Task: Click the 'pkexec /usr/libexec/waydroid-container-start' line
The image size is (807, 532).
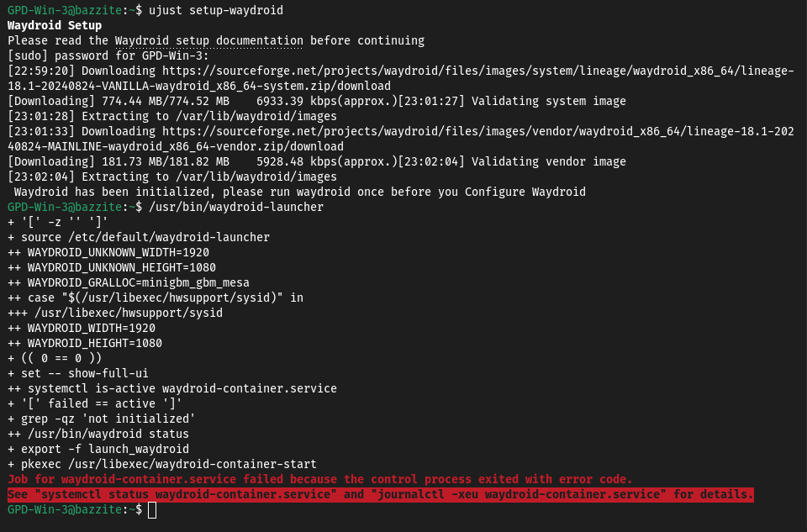Action: (162, 465)
